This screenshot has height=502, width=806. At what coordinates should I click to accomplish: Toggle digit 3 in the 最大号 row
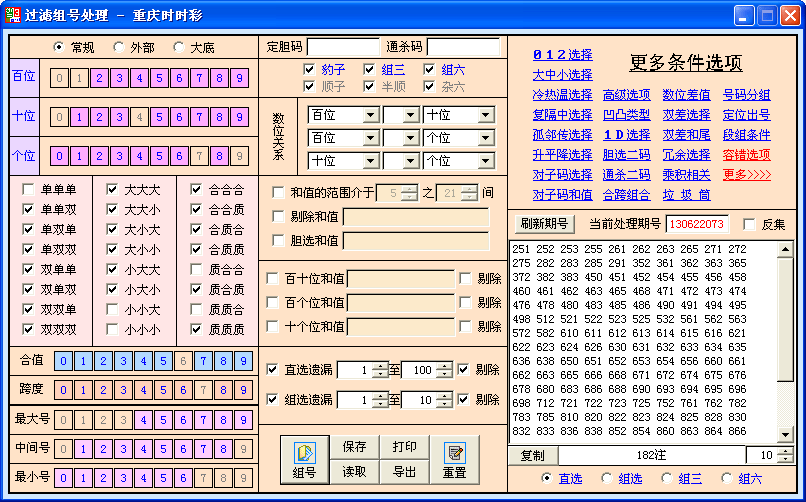(120, 420)
